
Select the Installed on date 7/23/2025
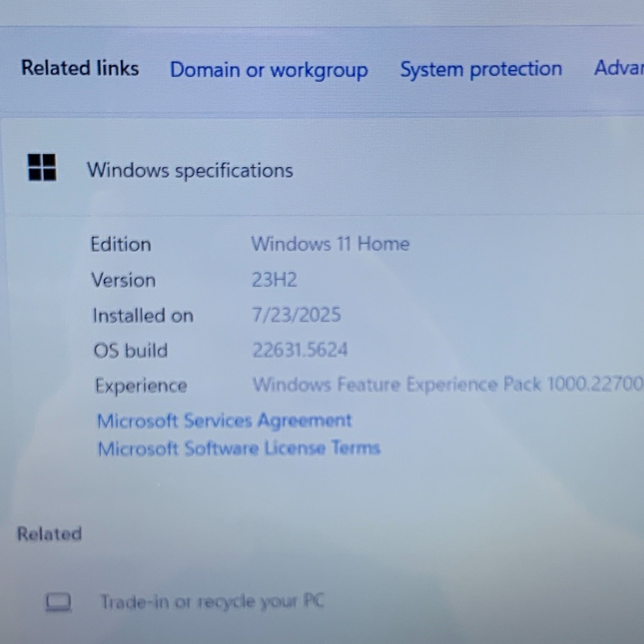pyautogui.click(x=296, y=315)
